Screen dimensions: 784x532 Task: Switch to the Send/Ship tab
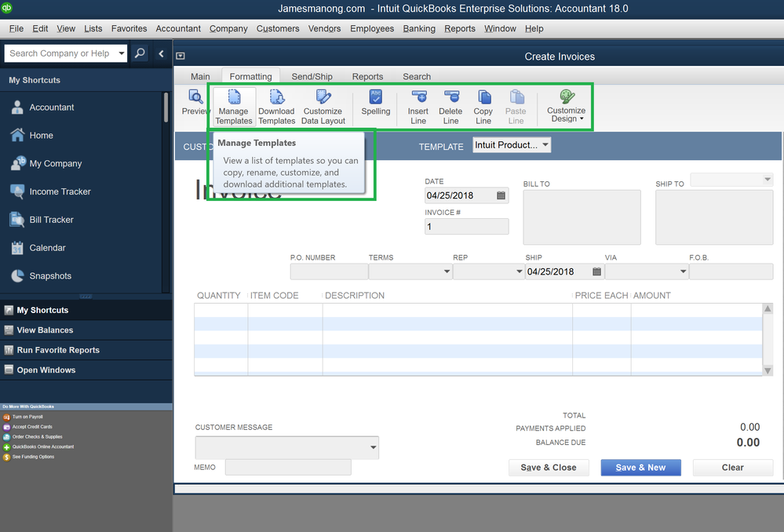pyautogui.click(x=312, y=76)
